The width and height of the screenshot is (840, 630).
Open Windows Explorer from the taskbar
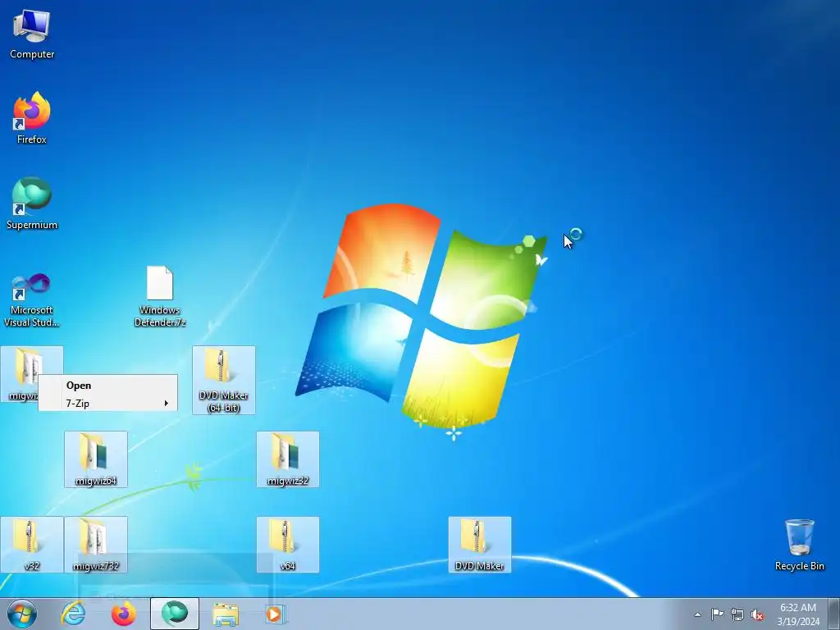226,614
